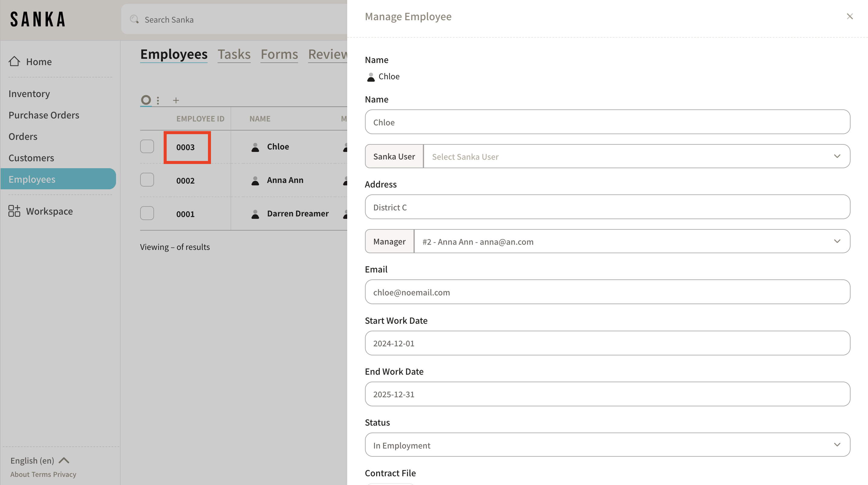The height and width of the screenshot is (485, 868).
Task: Expand the English (en) language selector
Action: pyautogui.click(x=40, y=460)
